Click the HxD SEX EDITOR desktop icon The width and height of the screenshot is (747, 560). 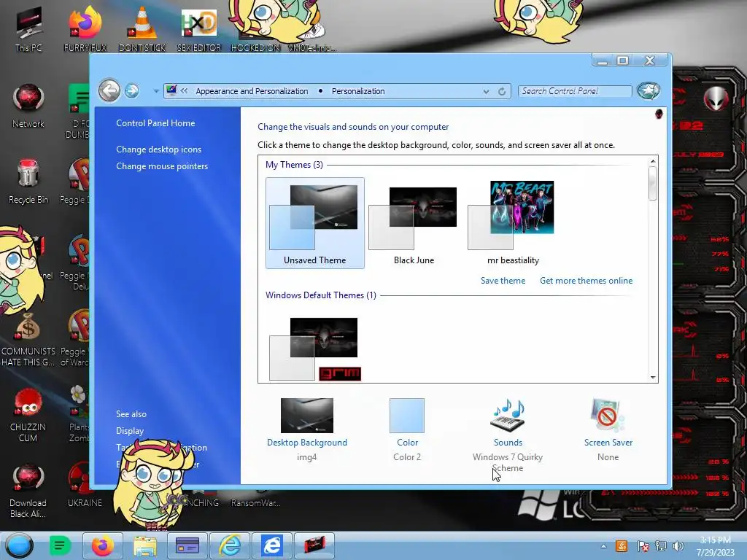coord(199,29)
